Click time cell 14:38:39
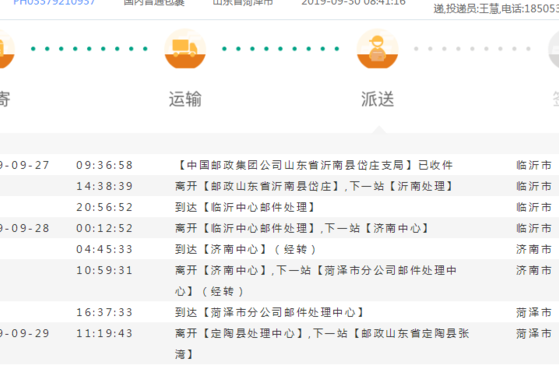The image size is (559, 370). (104, 186)
